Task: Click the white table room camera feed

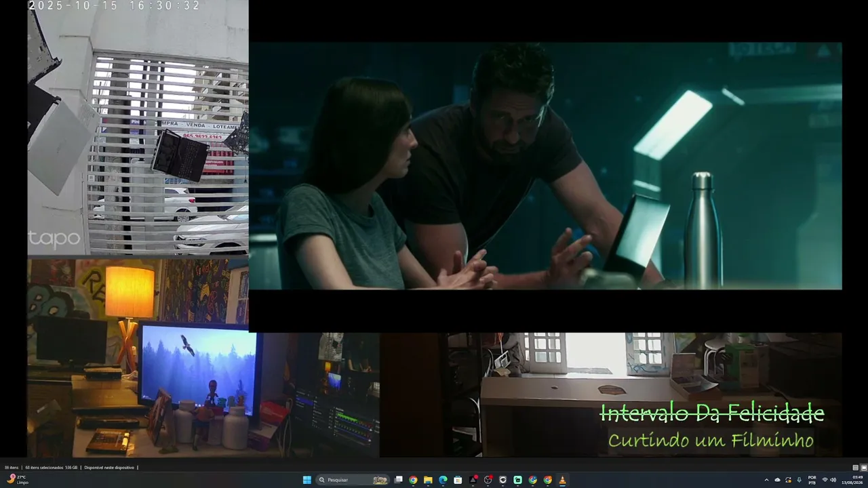Action: click(610, 394)
